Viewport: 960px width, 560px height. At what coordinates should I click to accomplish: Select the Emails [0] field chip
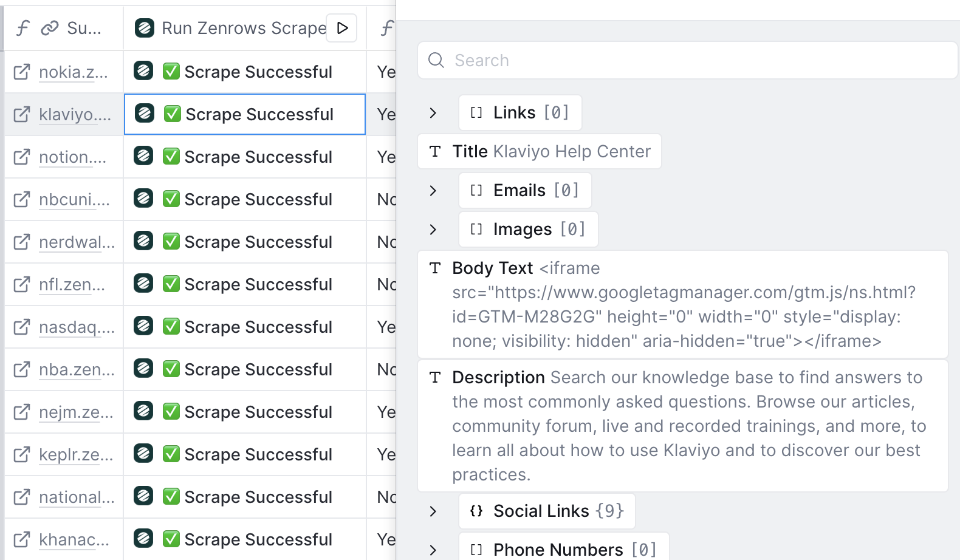[x=525, y=190]
